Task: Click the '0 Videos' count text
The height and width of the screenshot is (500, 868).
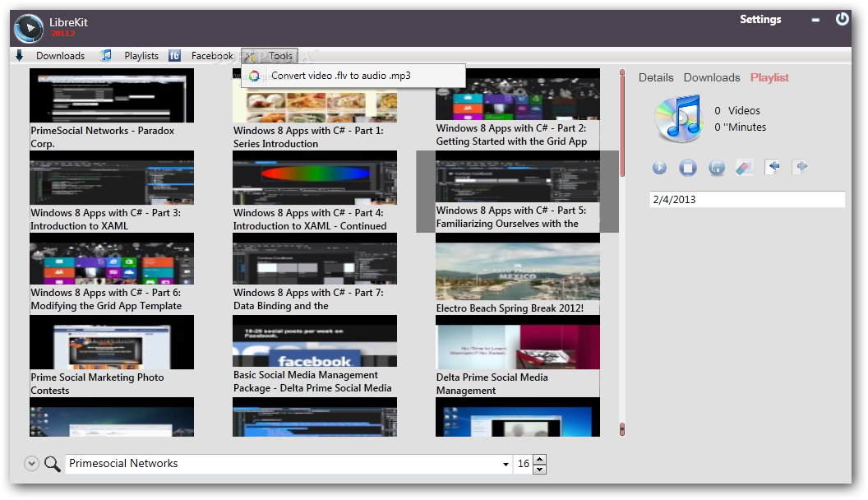Action: pyautogui.click(x=737, y=110)
